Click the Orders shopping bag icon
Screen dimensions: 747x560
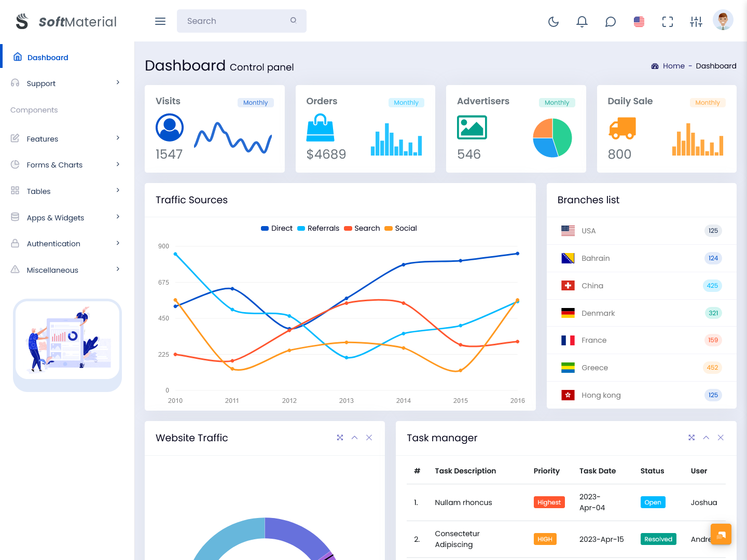coord(321,128)
